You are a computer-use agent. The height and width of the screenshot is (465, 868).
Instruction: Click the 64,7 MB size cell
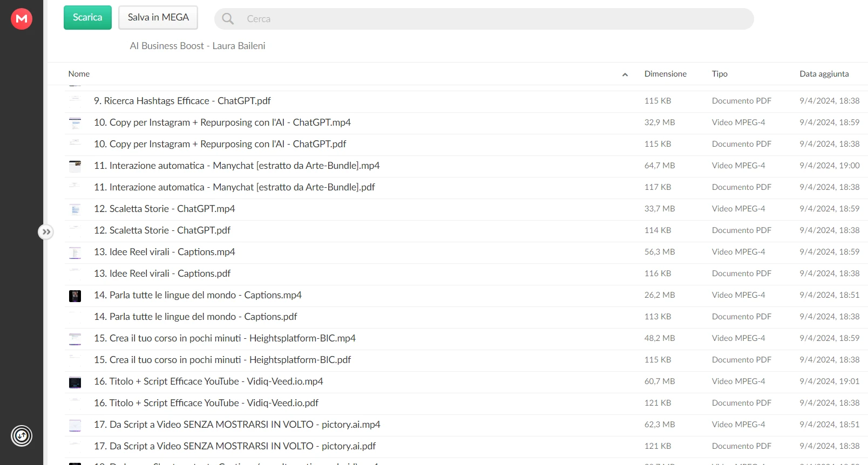[x=660, y=166]
